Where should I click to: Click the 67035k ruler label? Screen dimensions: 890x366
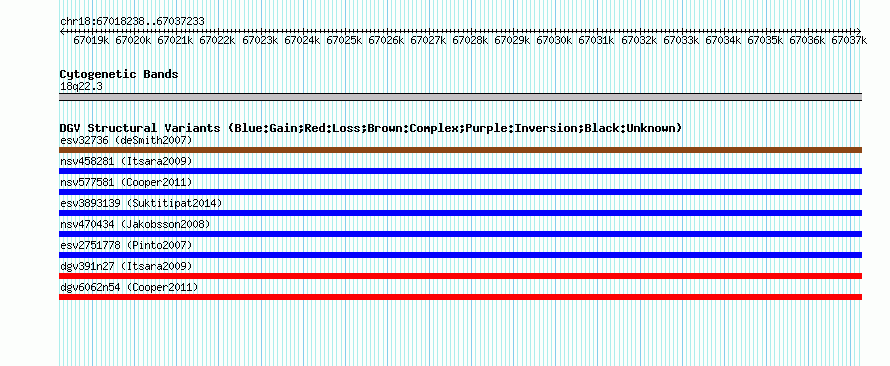point(765,40)
